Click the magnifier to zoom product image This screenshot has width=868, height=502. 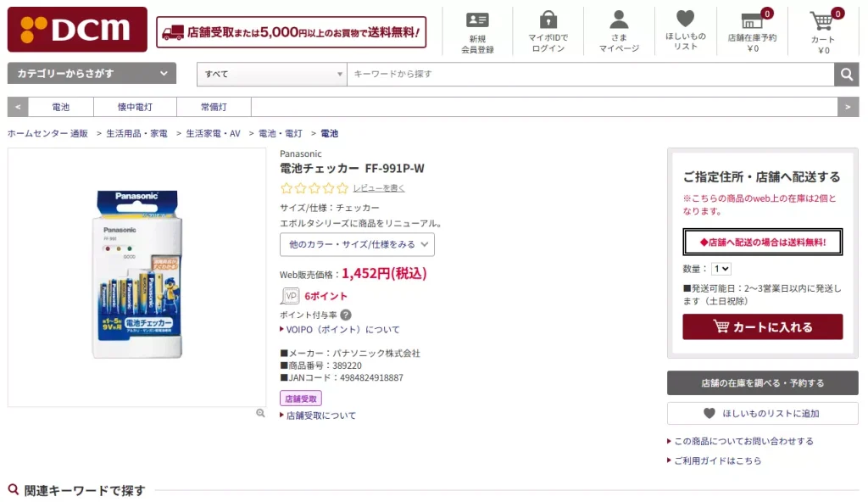point(260,413)
